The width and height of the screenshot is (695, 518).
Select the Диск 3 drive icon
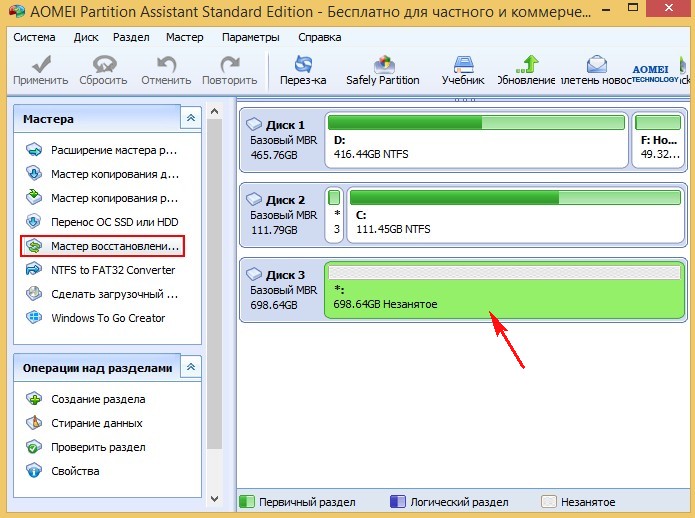click(x=254, y=274)
